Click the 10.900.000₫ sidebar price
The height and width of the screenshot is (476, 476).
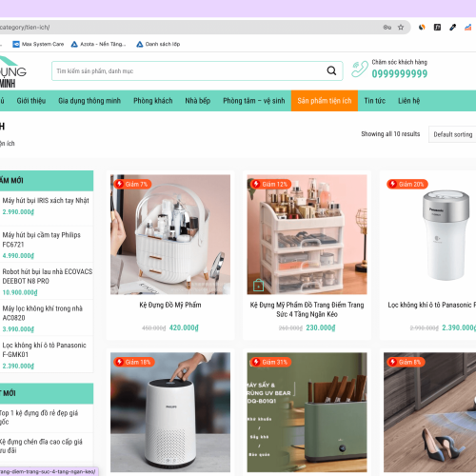[x=20, y=292]
